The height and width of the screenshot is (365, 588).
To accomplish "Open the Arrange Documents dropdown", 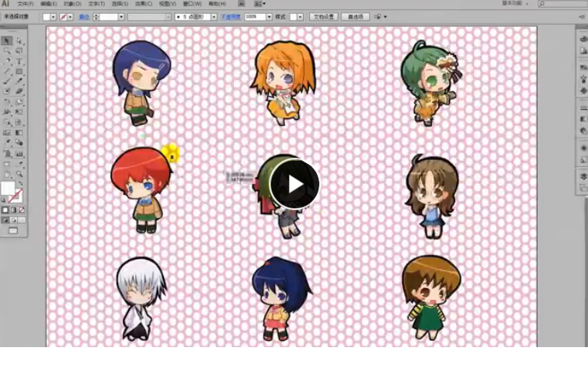I will click(259, 4).
